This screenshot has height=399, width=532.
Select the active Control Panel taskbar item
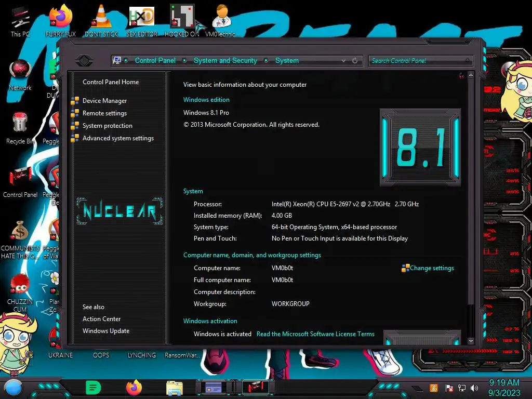coord(256,388)
